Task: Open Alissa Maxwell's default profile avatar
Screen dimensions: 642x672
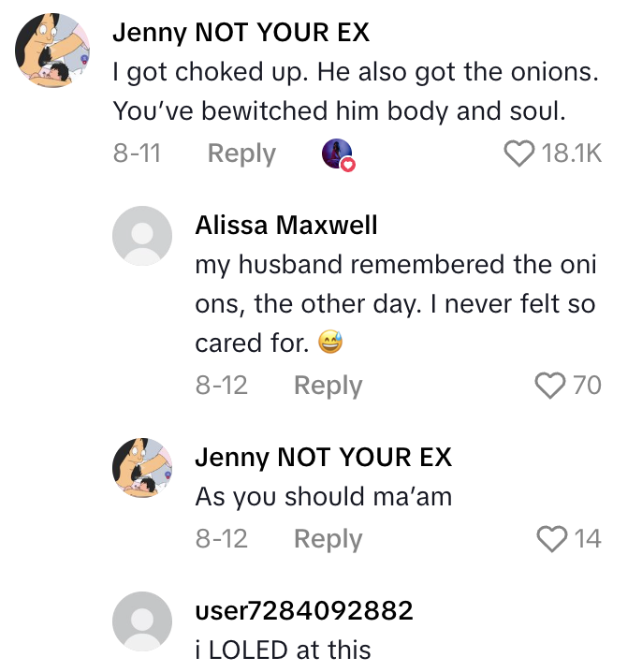Action: tap(142, 236)
